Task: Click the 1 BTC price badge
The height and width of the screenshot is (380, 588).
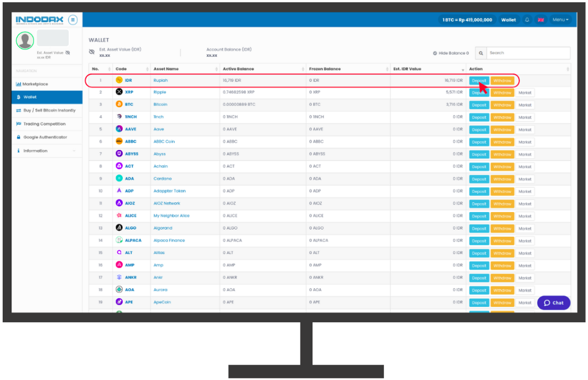Action: [x=467, y=20]
